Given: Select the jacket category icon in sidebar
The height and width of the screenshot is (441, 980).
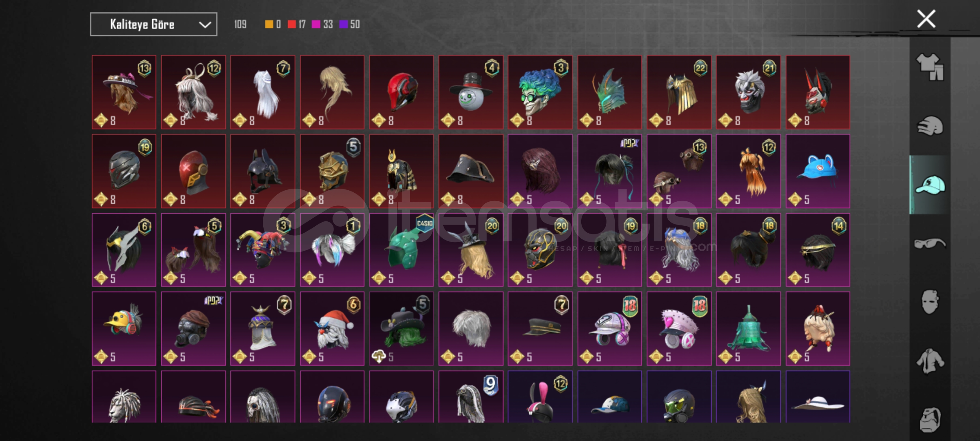Looking at the screenshot, I should tap(930, 361).
